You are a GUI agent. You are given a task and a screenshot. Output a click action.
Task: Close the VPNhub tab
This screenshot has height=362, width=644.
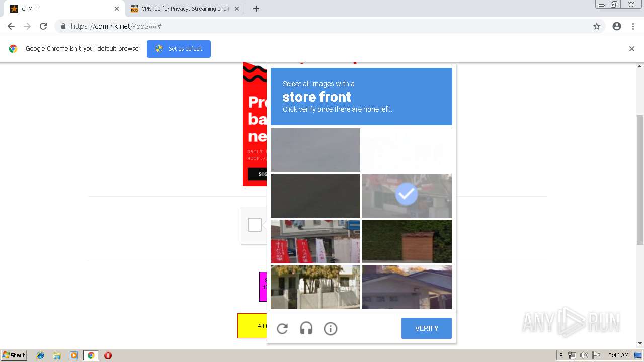tap(236, 9)
